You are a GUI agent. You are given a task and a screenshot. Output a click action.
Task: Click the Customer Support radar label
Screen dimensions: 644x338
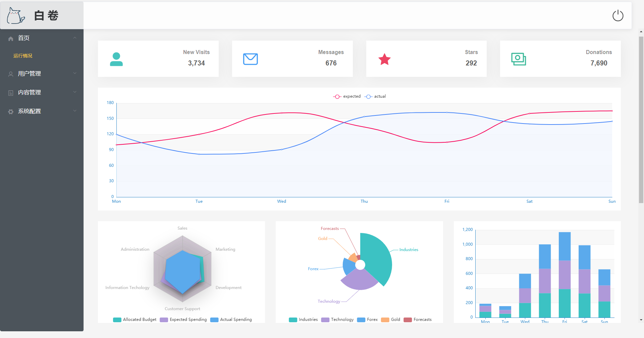182,309
